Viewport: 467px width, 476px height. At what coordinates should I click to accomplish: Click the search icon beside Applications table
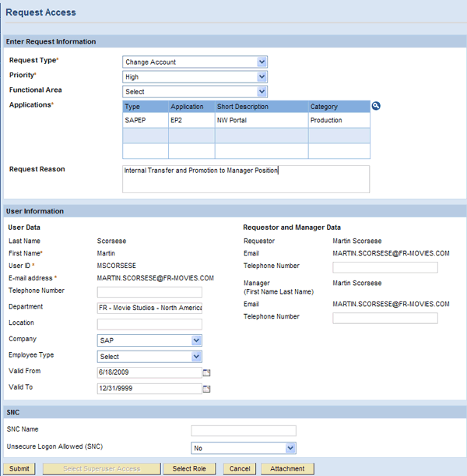[376, 106]
